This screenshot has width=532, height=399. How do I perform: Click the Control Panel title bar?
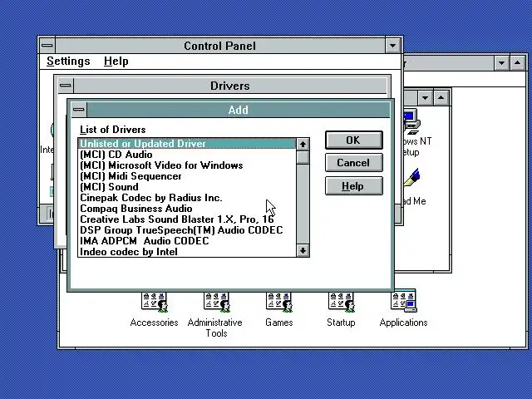(219, 46)
